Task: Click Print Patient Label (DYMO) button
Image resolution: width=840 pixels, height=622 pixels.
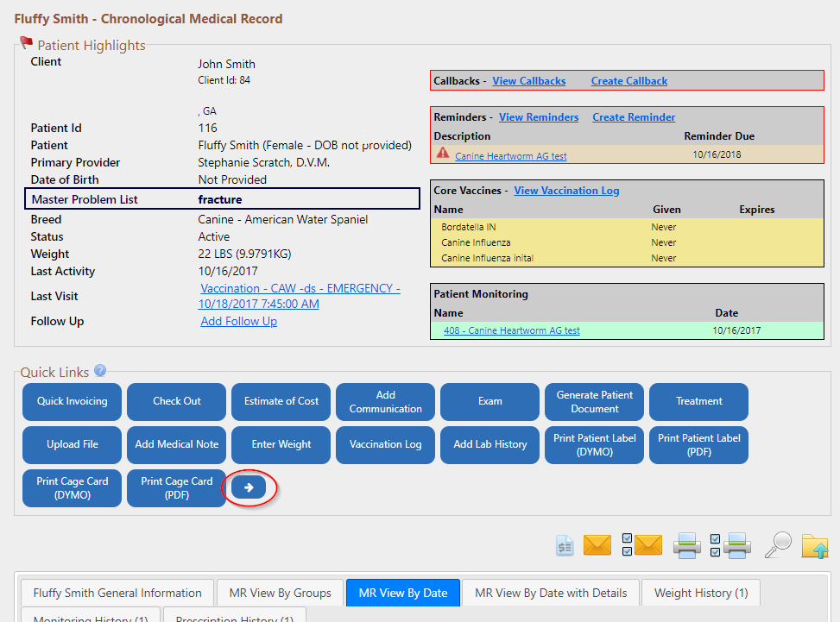Action: pos(594,445)
